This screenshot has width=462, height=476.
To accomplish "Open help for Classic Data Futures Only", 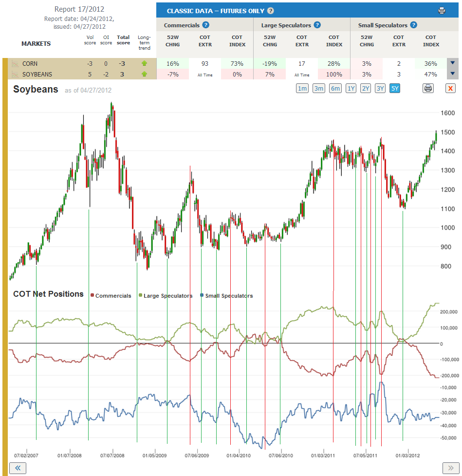I will point(271,11).
